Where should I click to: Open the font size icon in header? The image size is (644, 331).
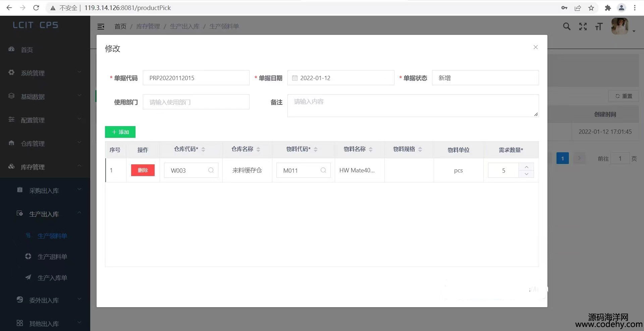[x=599, y=26]
